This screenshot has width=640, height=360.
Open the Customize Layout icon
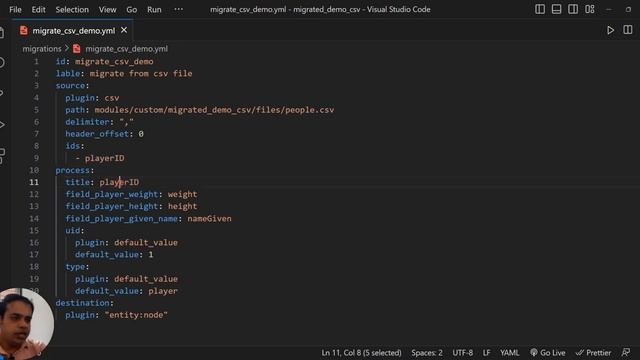coord(589,9)
